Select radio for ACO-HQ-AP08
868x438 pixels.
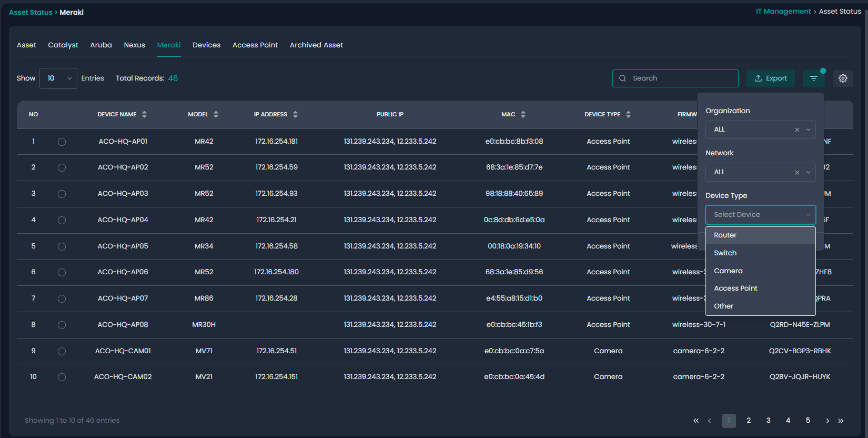click(62, 325)
